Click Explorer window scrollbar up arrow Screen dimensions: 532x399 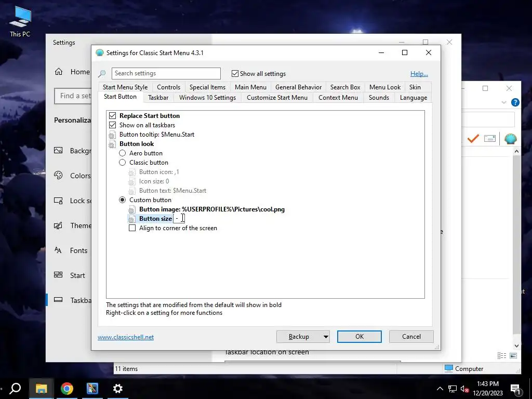coord(516,151)
